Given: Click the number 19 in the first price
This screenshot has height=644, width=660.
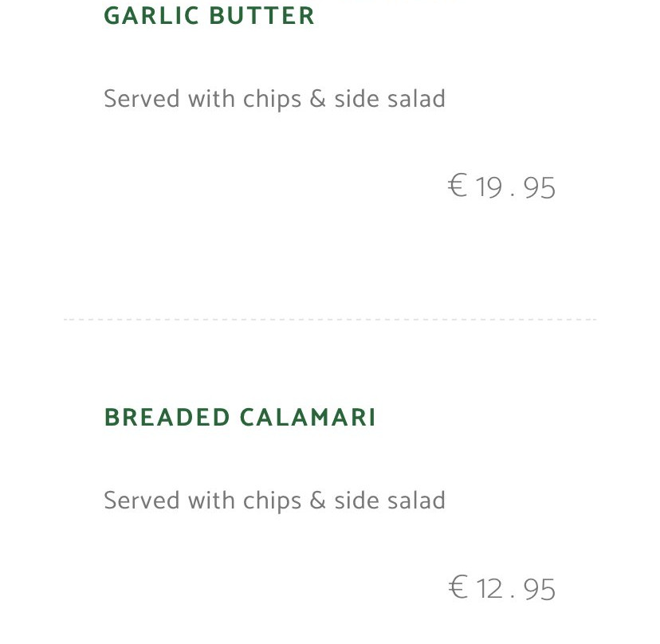Looking at the screenshot, I should (489, 187).
